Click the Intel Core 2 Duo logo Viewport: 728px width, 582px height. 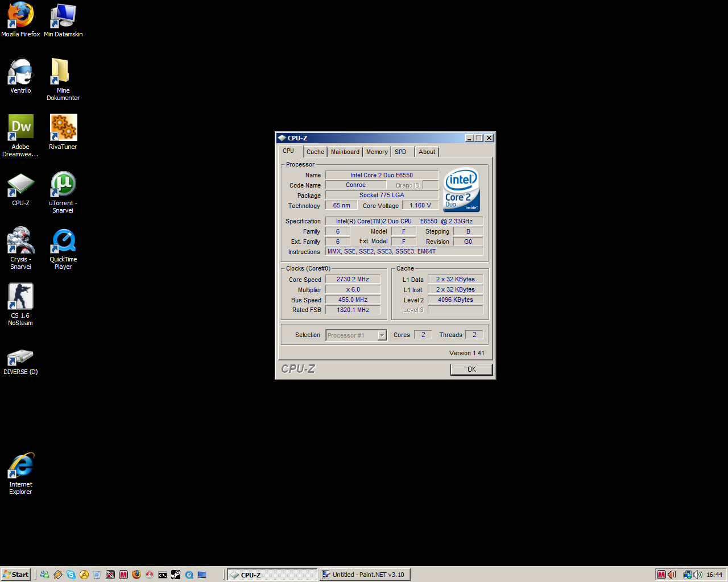[x=462, y=190]
